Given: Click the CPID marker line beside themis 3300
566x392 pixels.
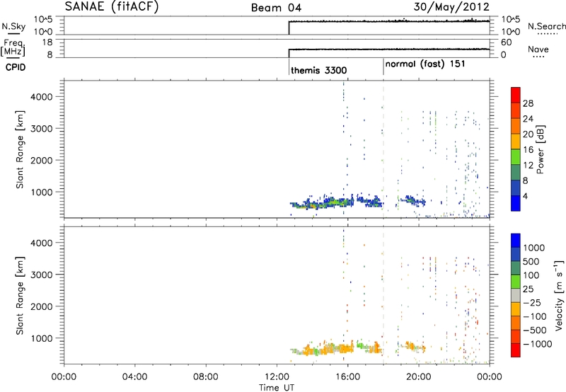Looking at the screenshot, I should [289, 67].
